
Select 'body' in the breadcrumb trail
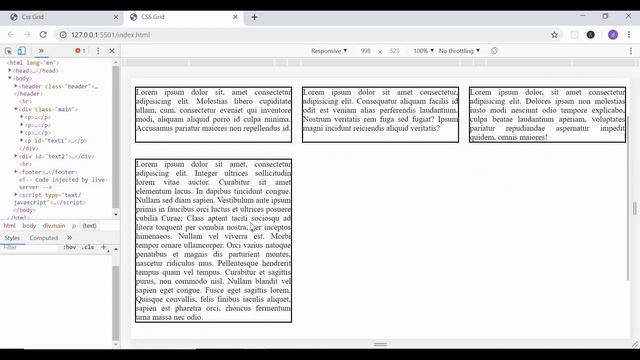click(x=29, y=226)
